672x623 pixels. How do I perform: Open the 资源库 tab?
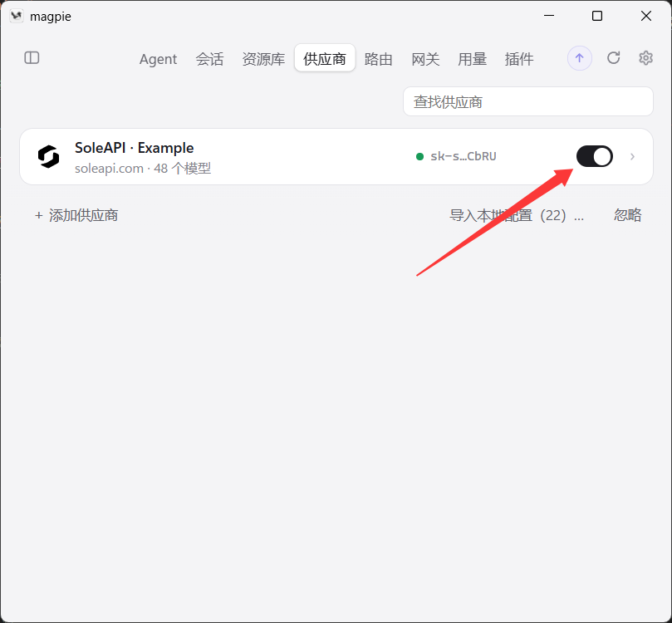click(x=263, y=59)
